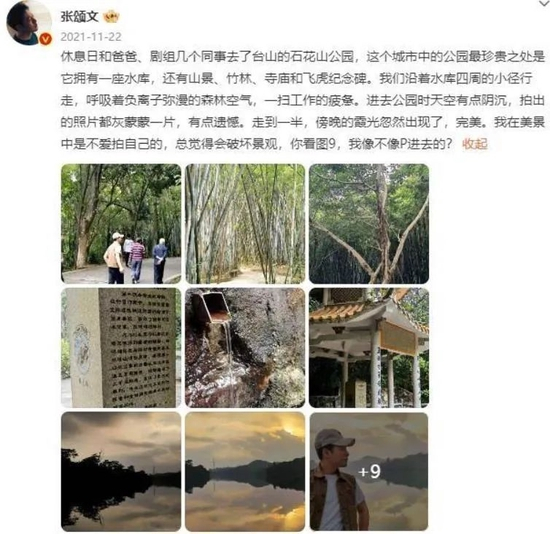The width and height of the screenshot is (550, 534).
Task: Collapse the post text with 收起
Action: tap(475, 144)
